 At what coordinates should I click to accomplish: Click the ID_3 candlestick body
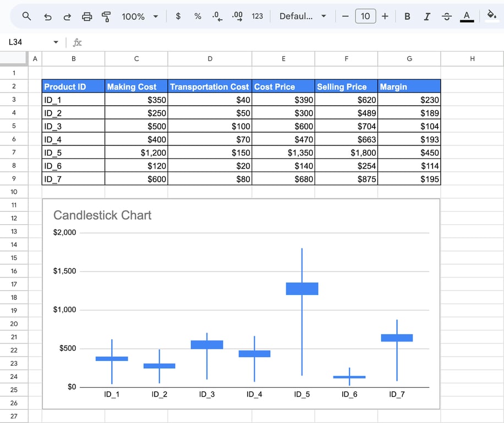pyautogui.click(x=207, y=344)
